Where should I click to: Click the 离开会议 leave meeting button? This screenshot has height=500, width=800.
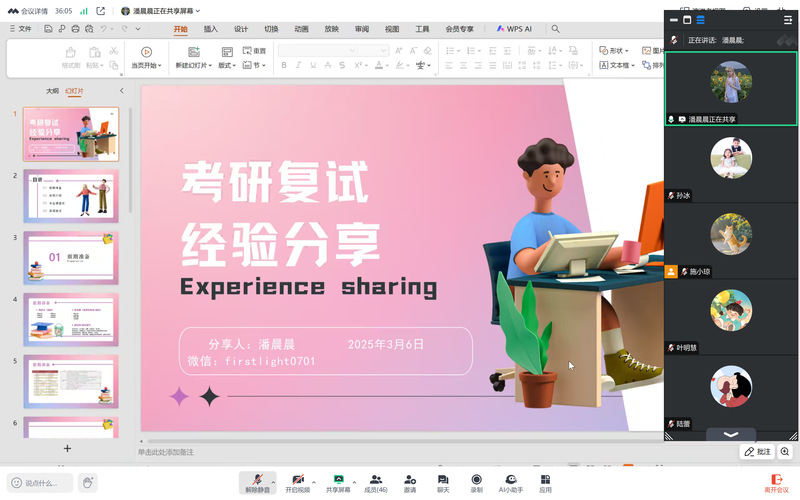pyautogui.click(x=776, y=483)
